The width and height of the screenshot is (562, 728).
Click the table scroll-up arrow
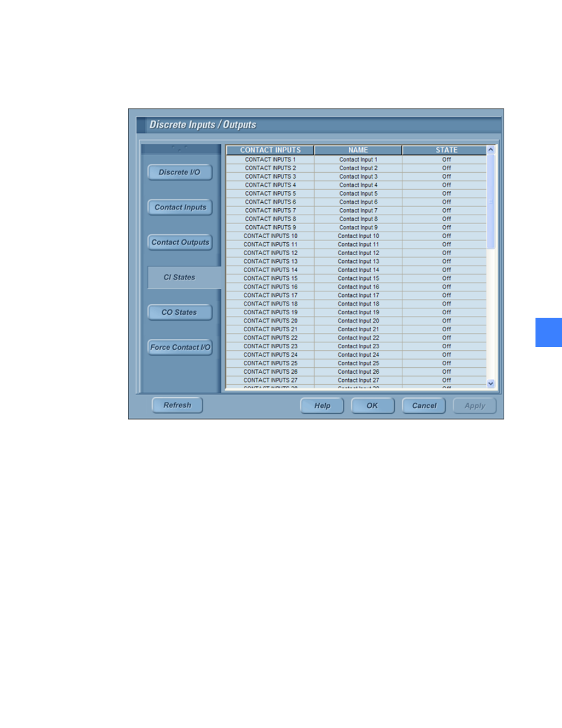pyautogui.click(x=491, y=150)
